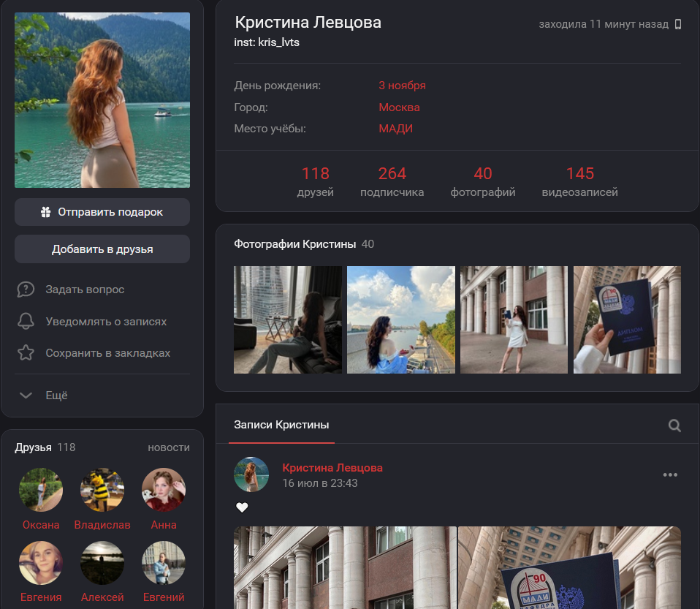700x609 pixels.
Task: Enable Уведомлять о записях notifications
Action: pyautogui.click(x=106, y=321)
